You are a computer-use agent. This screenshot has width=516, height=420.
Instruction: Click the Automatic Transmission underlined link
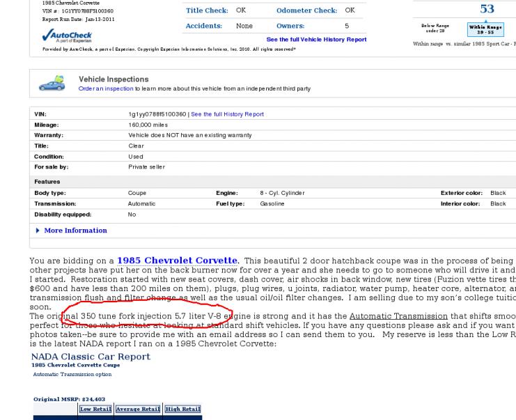pos(398,316)
